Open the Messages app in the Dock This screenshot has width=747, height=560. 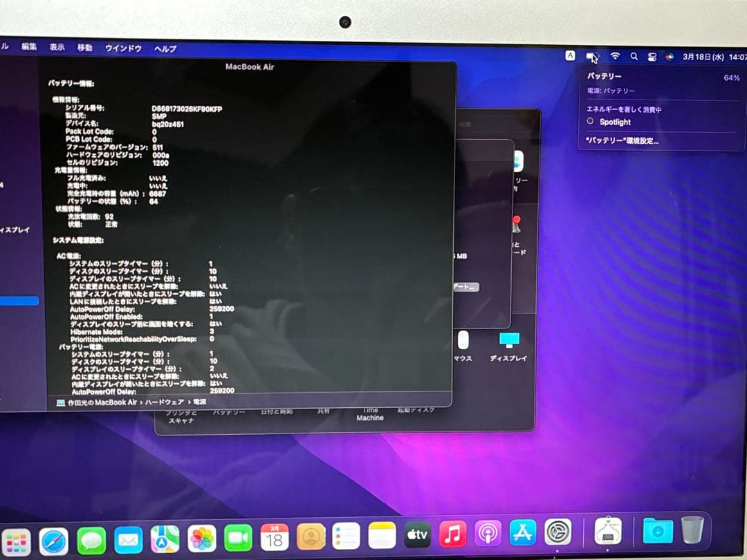91,541
